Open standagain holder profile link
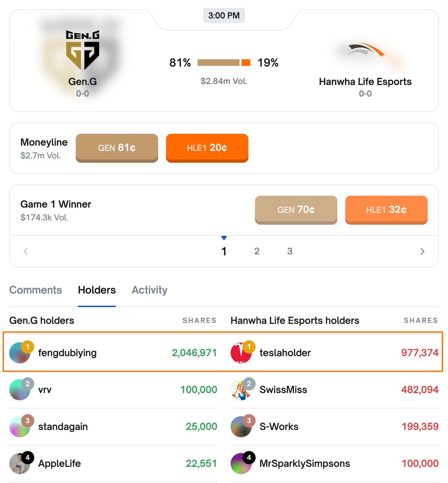The width and height of the screenshot is (448, 483). (x=63, y=427)
